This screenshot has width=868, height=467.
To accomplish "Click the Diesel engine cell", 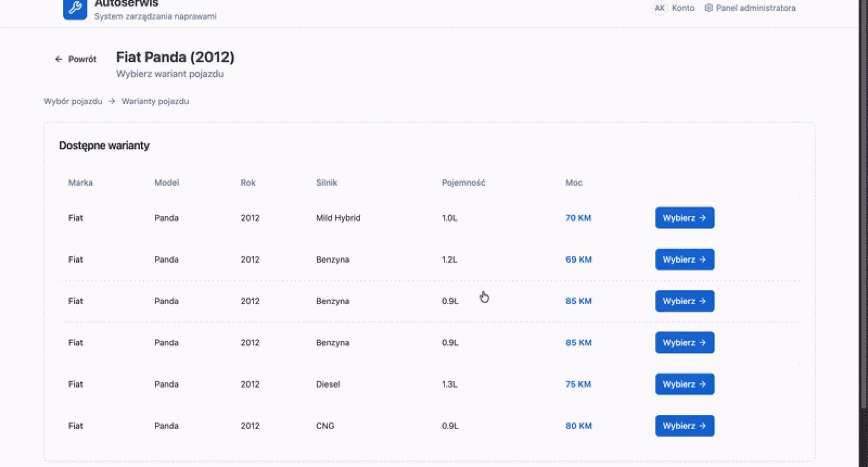I will coord(328,384).
